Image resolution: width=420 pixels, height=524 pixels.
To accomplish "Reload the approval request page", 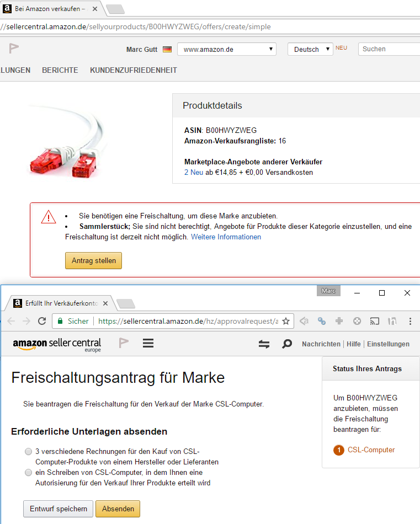I will click(42, 321).
